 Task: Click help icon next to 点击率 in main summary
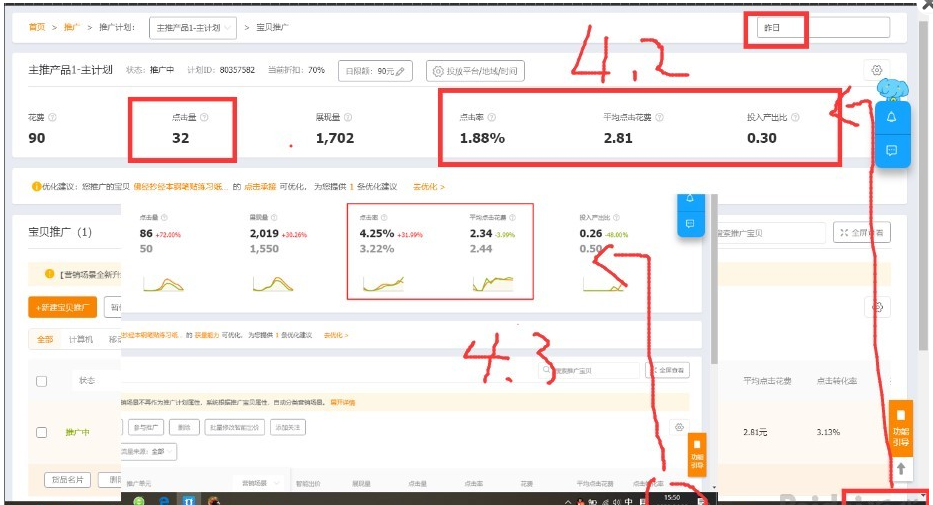[491, 117]
